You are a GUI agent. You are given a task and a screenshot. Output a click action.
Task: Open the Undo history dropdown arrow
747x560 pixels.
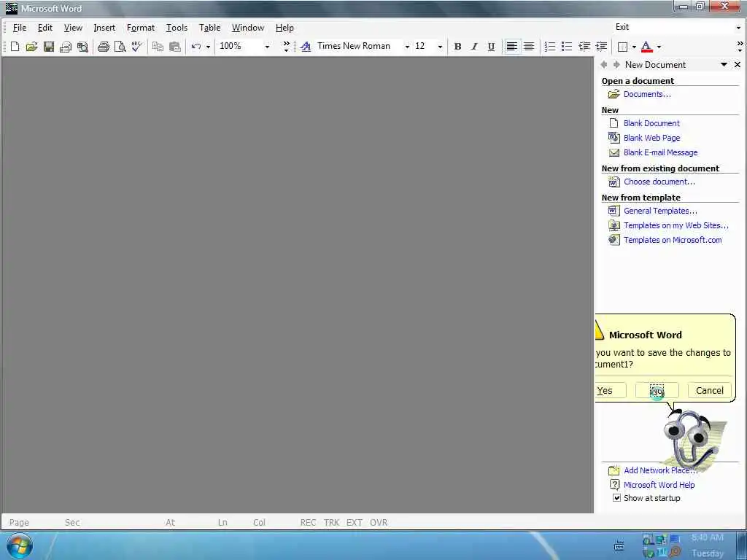pyautogui.click(x=208, y=47)
